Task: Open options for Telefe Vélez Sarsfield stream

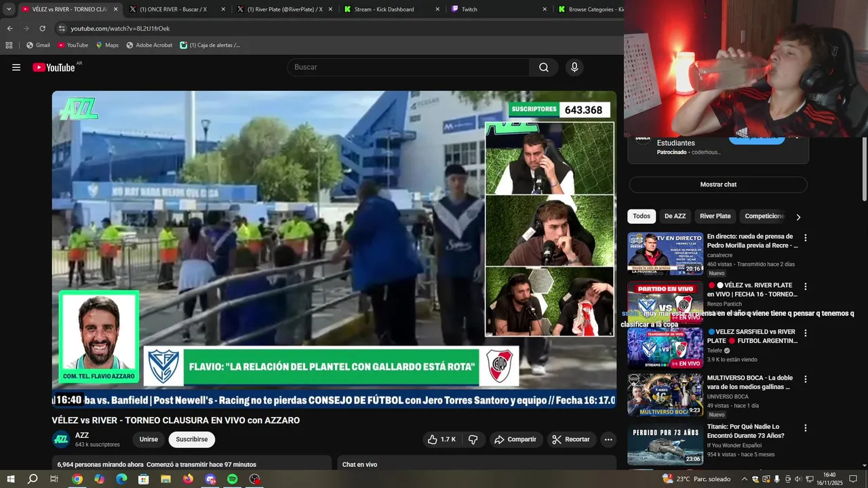Action: [x=806, y=333]
